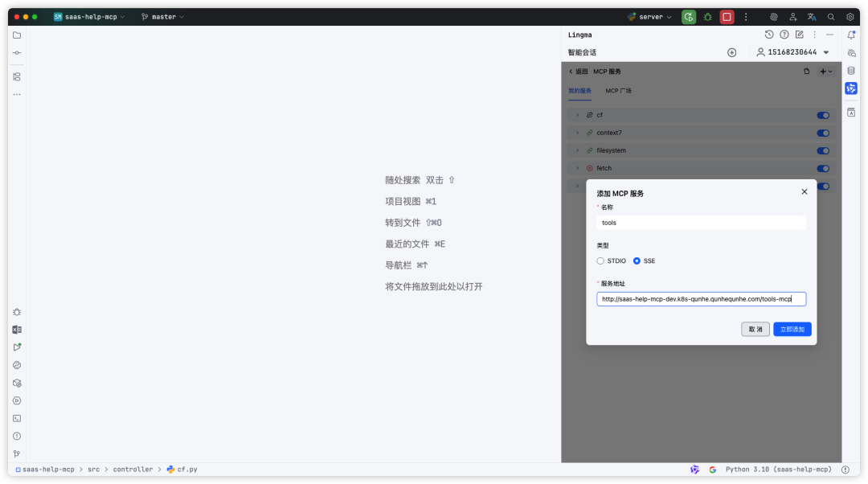Click the 服务地址 URL input field
This screenshot has width=868, height=484.
(701, 299)
